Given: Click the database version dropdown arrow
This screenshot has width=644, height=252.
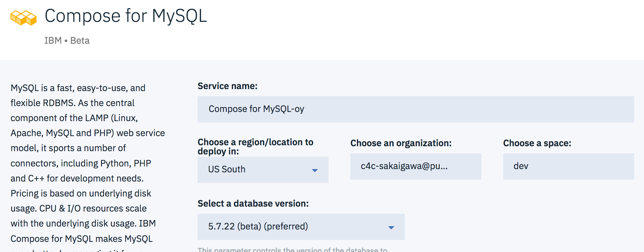Looking at the screenshot, I should [x=391, y=228].
